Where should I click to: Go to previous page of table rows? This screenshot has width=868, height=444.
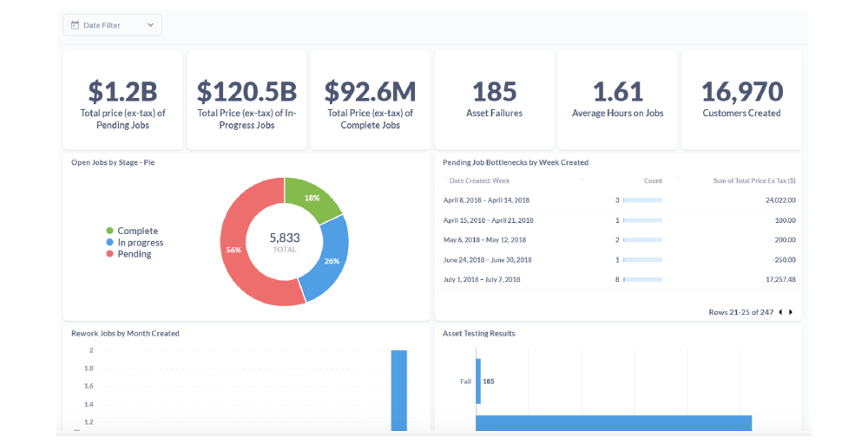coord(780,312)
